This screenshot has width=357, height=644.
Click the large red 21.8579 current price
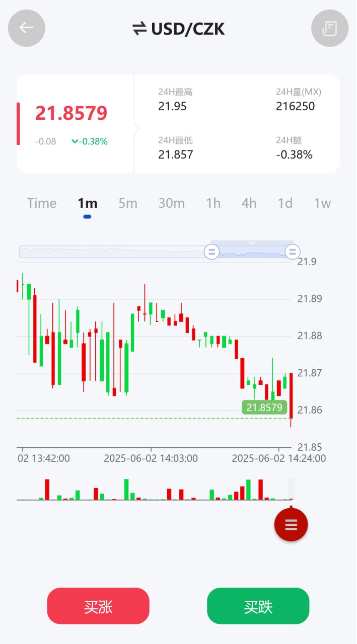(71, 113)
